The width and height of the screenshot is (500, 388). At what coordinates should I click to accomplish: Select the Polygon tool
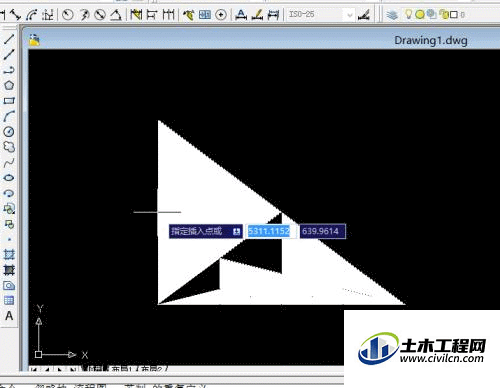(9, 85)
